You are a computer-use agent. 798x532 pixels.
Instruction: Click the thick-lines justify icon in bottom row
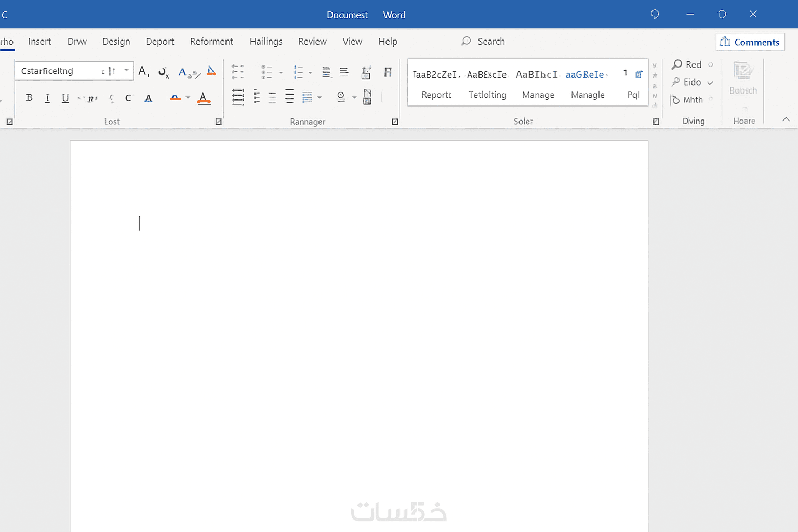pos(289,97)
